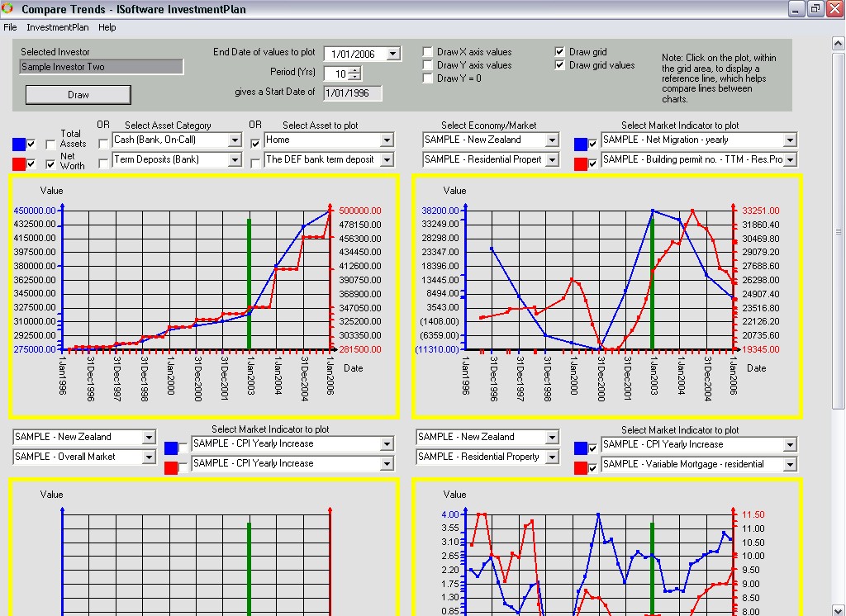This screenshot has width=846, height=616.
Task: Toggle the Home asset checkbox
Action: click(x=256, y=144)
